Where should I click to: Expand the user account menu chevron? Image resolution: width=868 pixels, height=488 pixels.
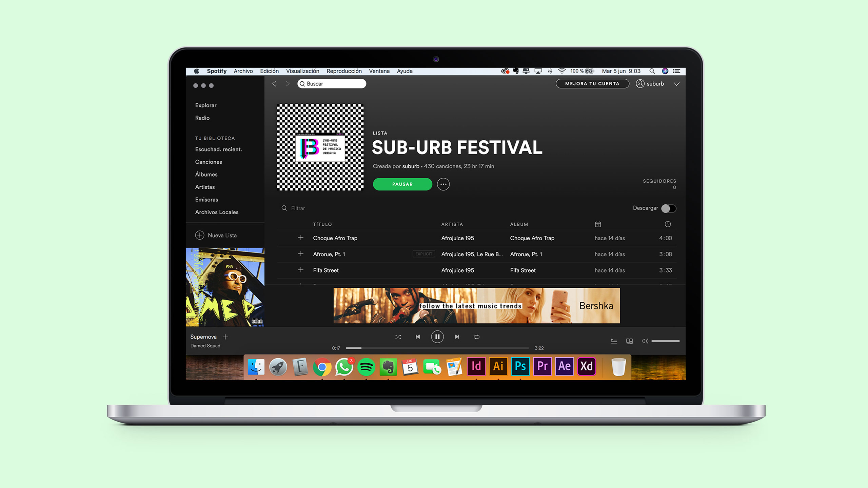[676, 84]
